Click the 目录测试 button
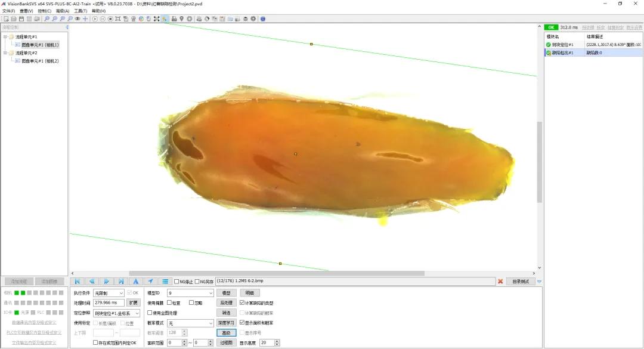The height and width of the screenshot is (349, 644). (521, 282)
